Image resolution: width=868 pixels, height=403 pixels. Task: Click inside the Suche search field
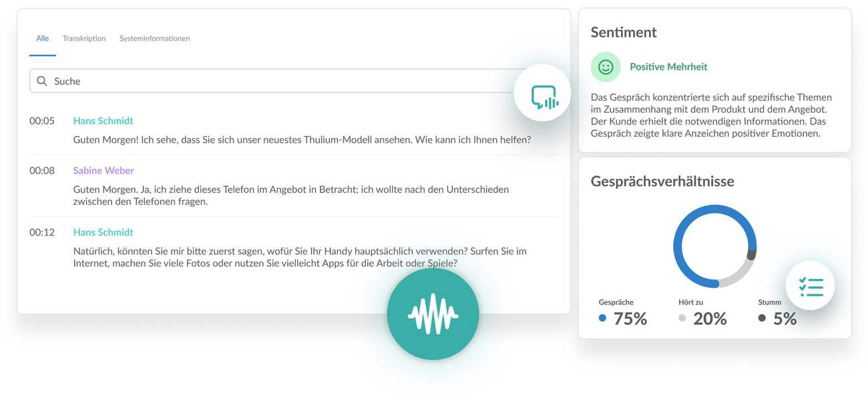200,81
